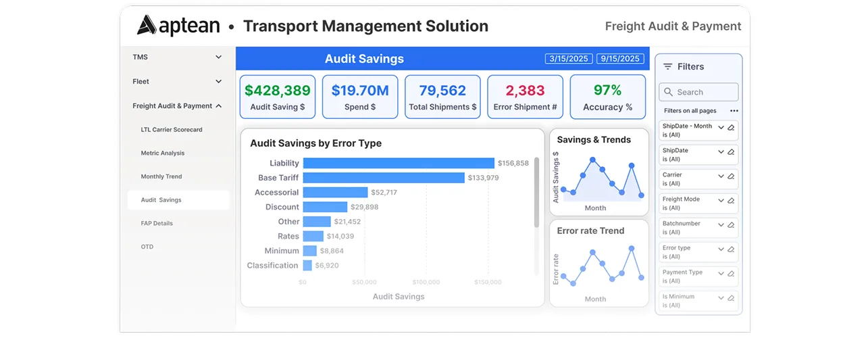Expand the Payment Type filter chevron
This screenshot has height=338, width=868.
[721, 273]
